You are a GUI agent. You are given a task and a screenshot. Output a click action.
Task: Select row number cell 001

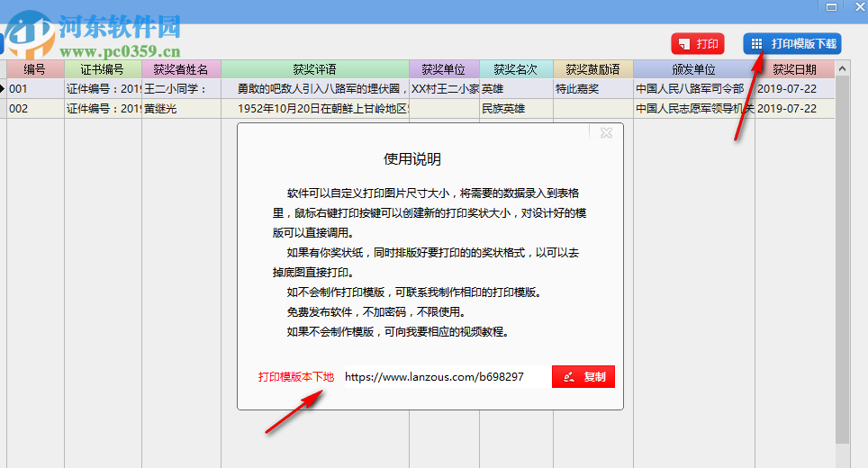(x=35, y=88)
